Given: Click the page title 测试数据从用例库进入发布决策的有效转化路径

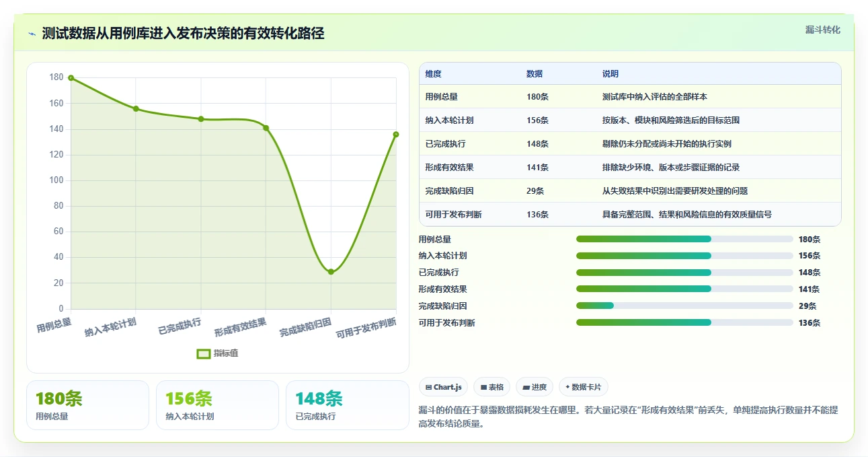Looking at the screenshot, I should click(183, 34).
